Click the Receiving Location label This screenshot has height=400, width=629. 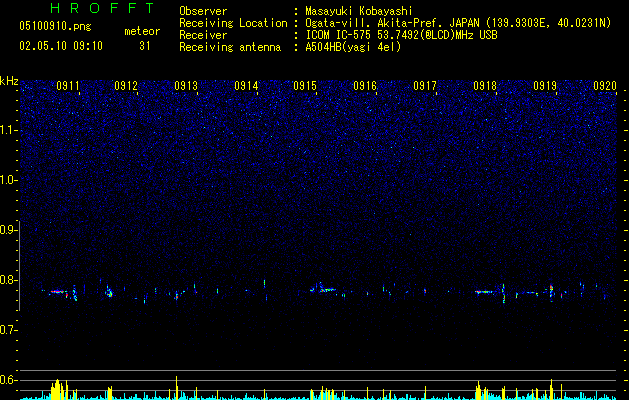[233, 23]
